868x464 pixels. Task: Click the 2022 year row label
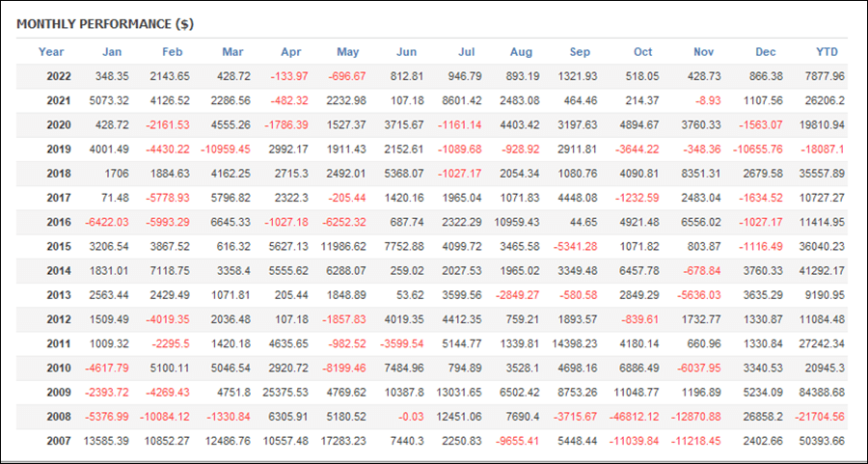click(x=59, y=76)
